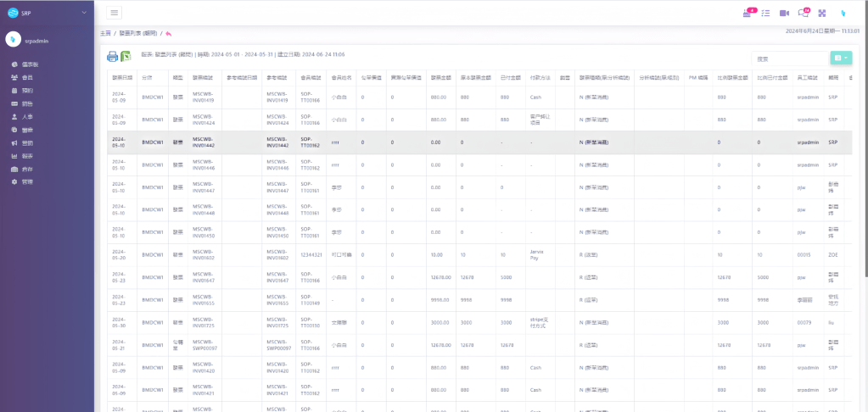
Task: Open the 會員 sidebar menu item
Action: point(27,77)
